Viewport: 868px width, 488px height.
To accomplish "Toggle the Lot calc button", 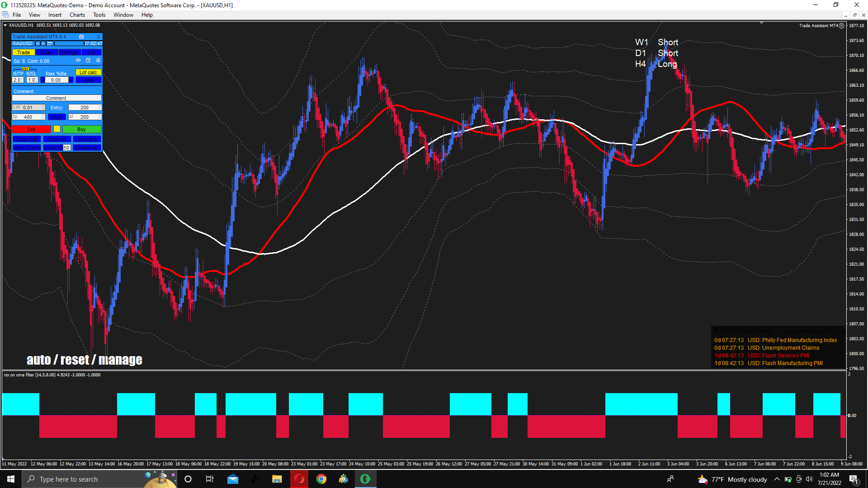I will tap(88, 72).
